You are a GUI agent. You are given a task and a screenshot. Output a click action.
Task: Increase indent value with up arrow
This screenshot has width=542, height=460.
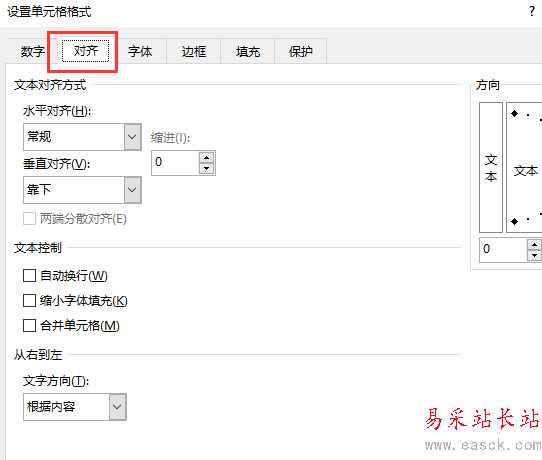[x=207, y=158]
